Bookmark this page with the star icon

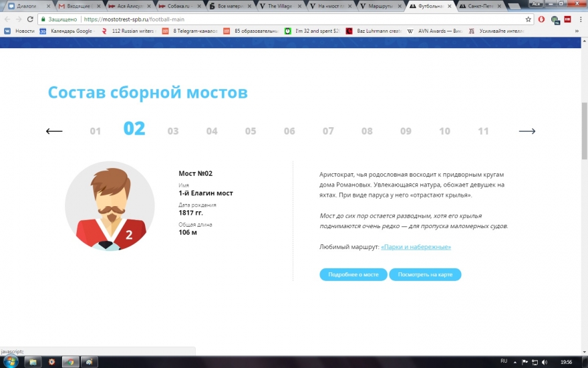pos(528,19)
